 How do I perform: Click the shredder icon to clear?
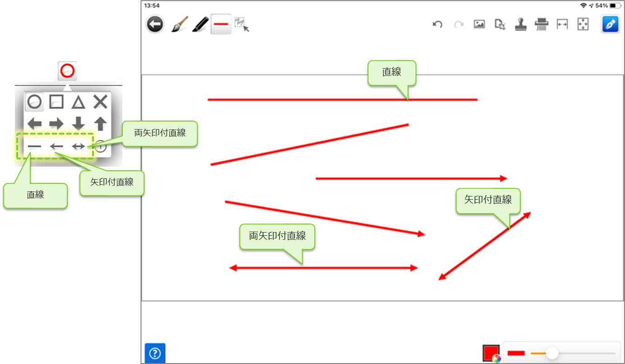(x=541, y=24)
